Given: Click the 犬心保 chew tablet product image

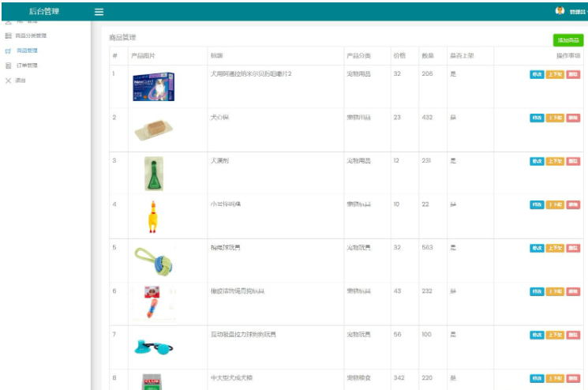Looking at the screenshot, I should pos(153,130).
